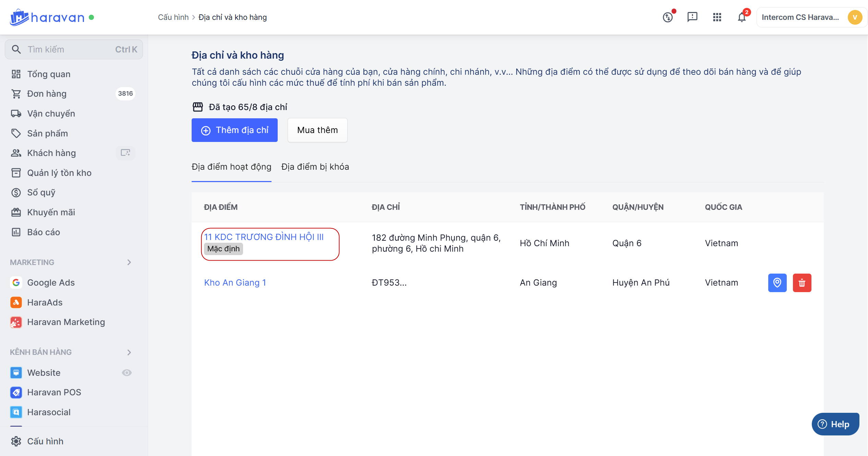Open Google Ads from sidebar
The width and height of the screenshot is (868, 456).
pyautogui.click(x=51, y=283)
